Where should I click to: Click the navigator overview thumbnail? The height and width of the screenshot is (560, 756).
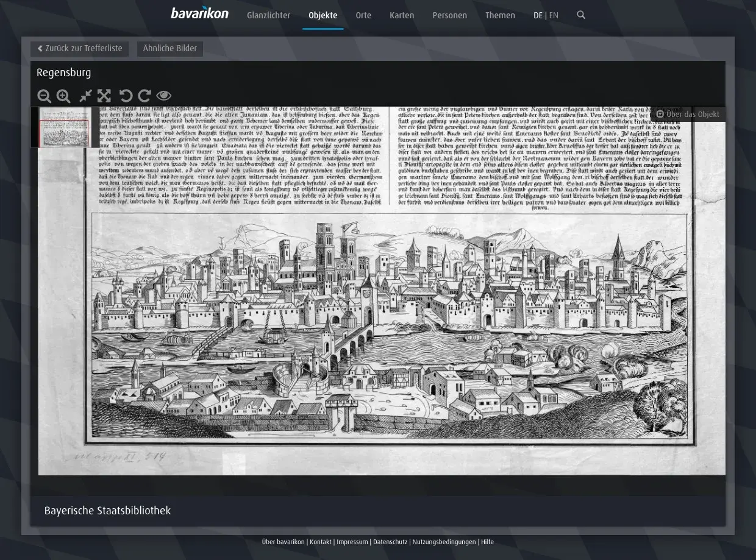(x=65, y=127)
